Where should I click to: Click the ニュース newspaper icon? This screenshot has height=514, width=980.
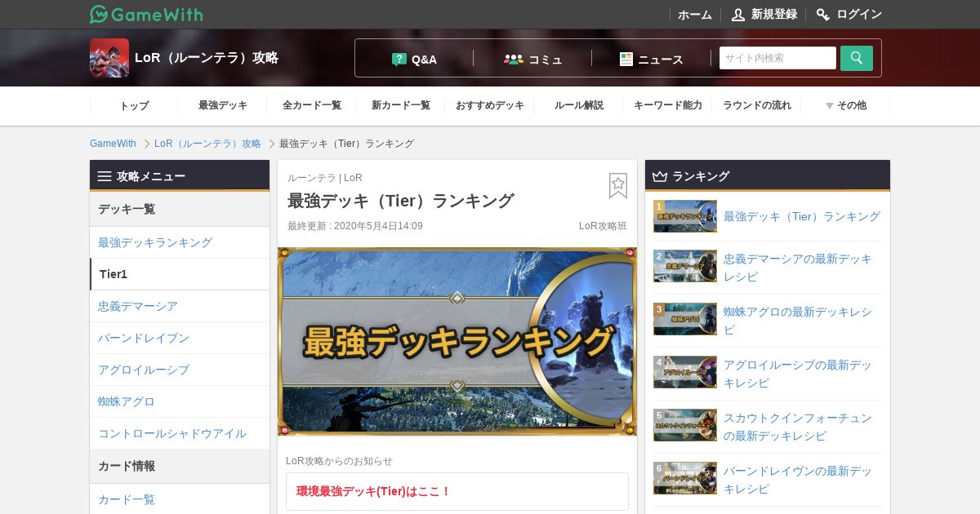(626, 60)
